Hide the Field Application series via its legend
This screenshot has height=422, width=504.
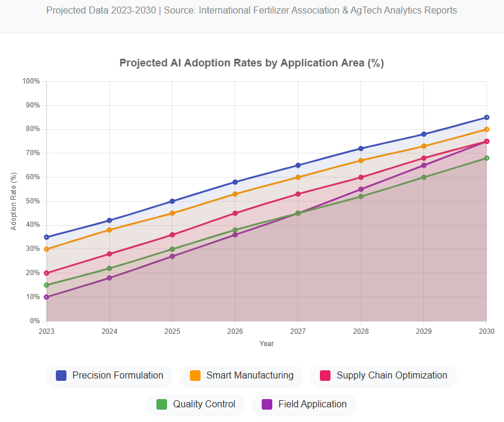tap(304, 404)
